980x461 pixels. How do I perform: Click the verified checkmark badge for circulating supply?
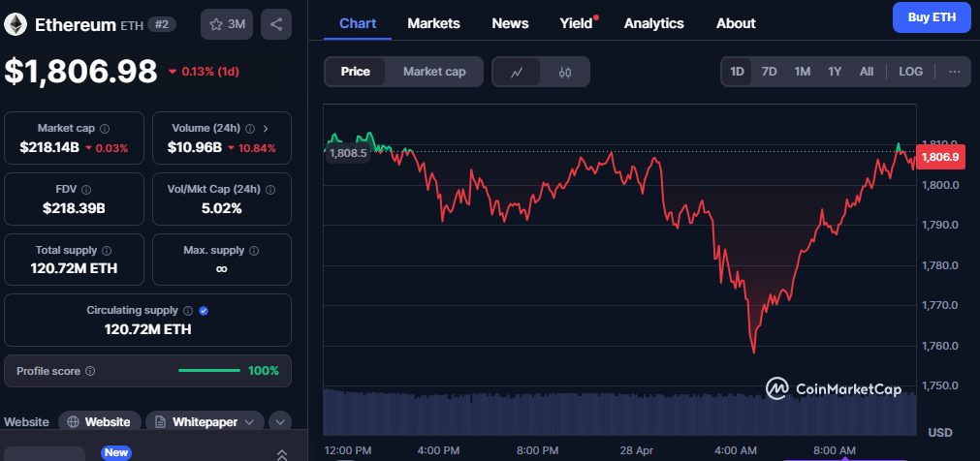[x=204, y=311]
